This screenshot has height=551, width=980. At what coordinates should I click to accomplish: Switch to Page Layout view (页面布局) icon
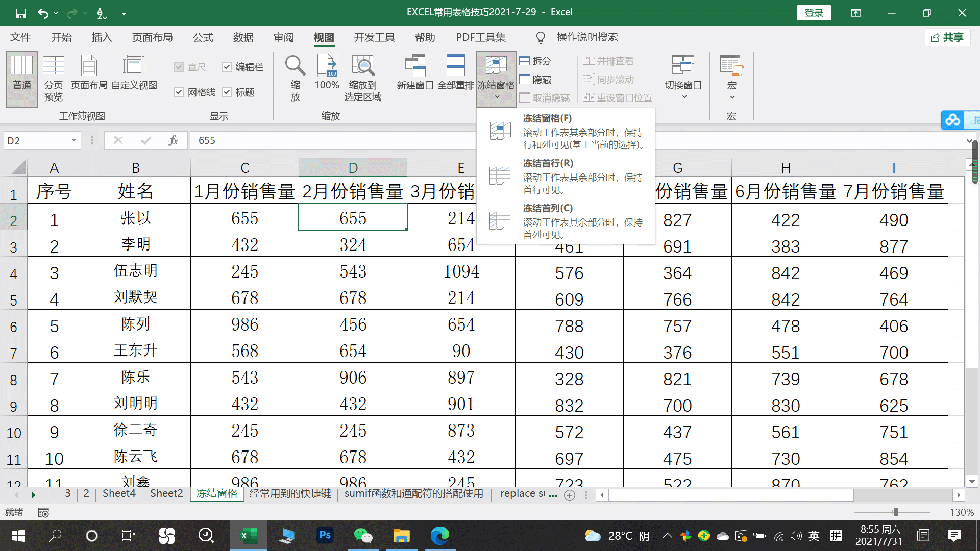click(x=89, y=73)
